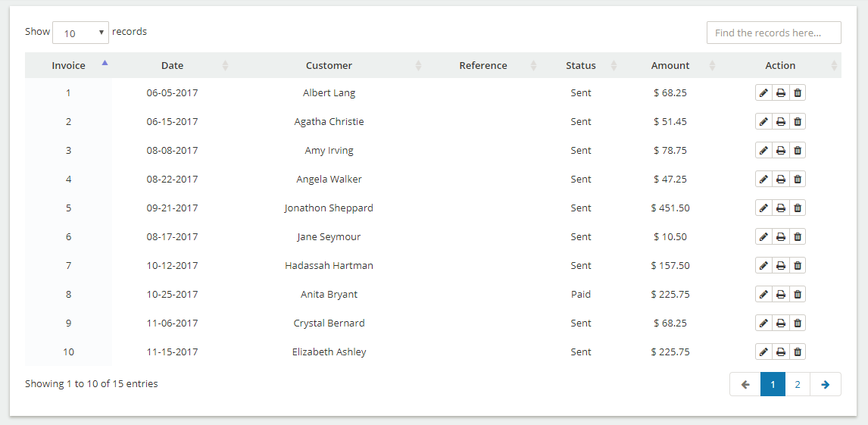The width and height of the screenshot is (868, 425).
Task: Print Anita Bryant's paid invoice
Action: click(781, 295)
